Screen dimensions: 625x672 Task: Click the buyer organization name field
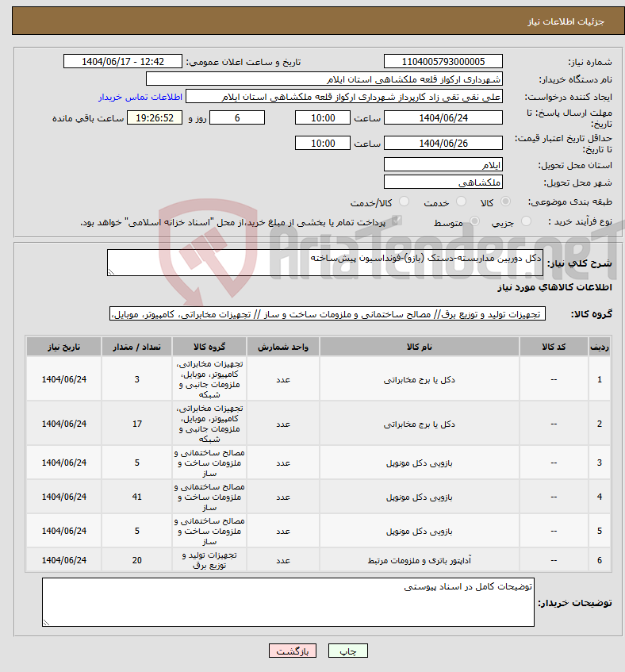click(324, 79)
